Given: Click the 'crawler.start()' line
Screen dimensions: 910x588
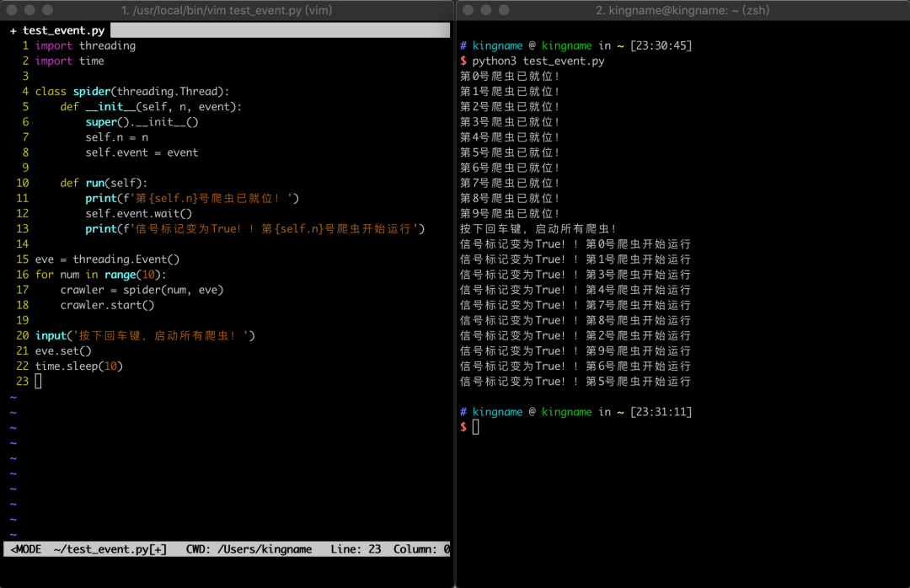Looking at the screenshot, I should (107, 305).
